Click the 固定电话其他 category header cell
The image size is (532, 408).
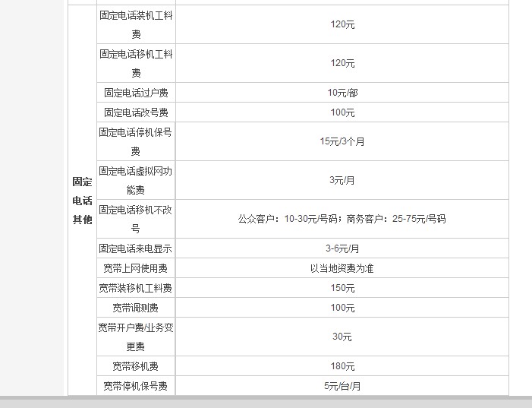[83, 201]
